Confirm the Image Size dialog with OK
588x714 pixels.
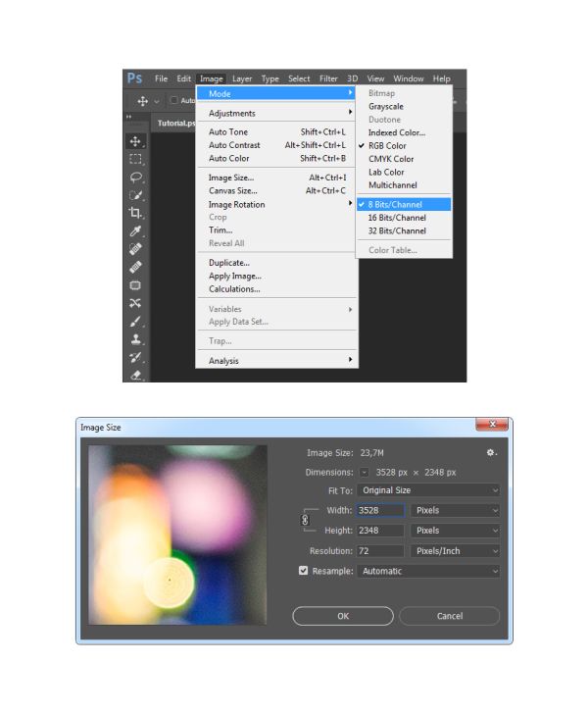(343, 616)
